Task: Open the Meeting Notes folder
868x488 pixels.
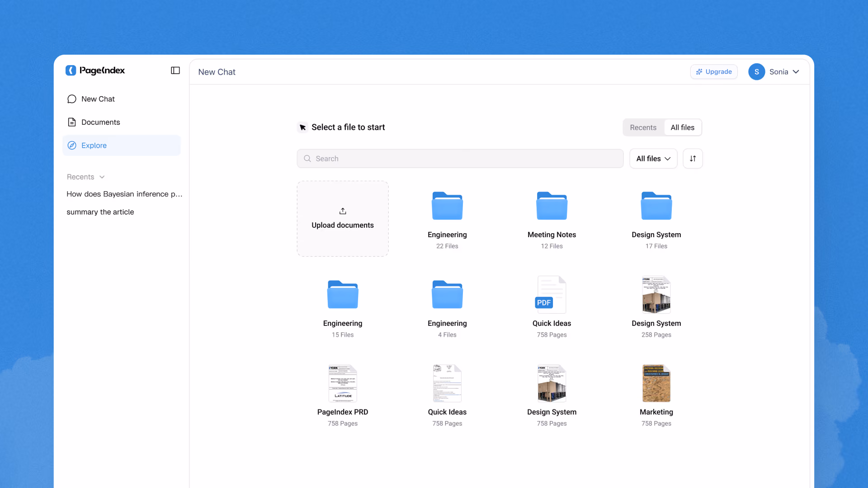Action: click(x=552, y=206)
